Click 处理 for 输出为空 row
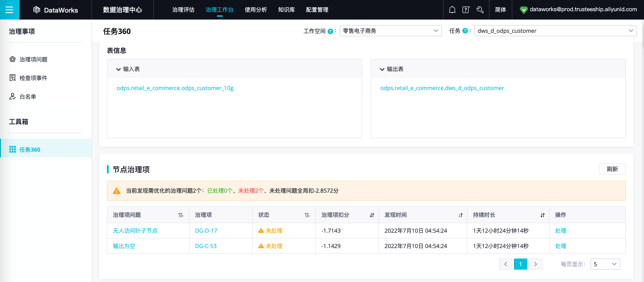This screenshot has height=282, width=644. (560, 246)
